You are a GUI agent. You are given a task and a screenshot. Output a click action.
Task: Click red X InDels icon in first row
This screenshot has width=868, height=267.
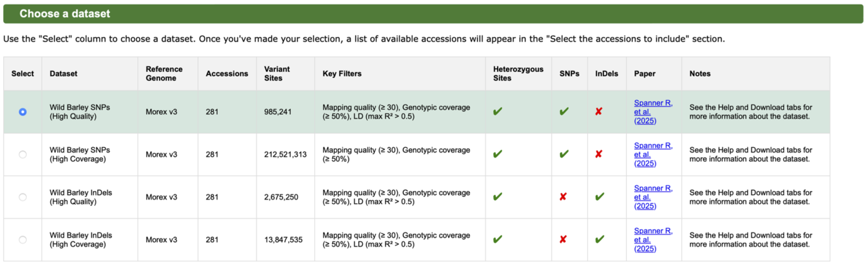[598, 111]
